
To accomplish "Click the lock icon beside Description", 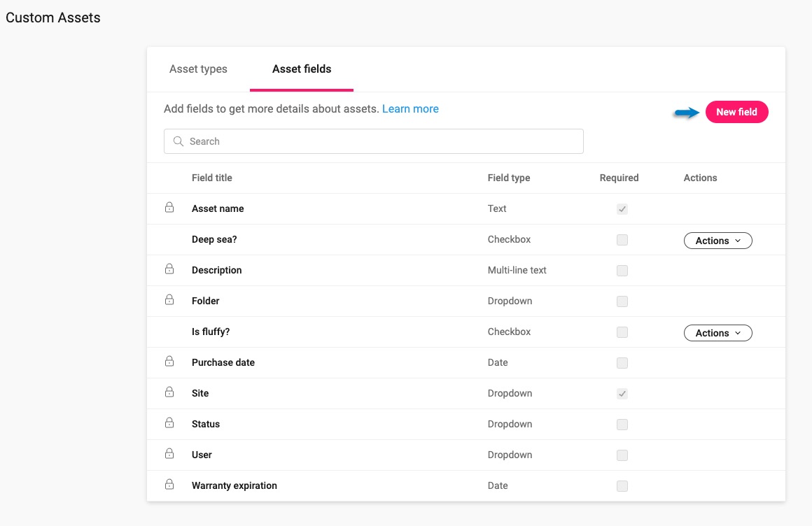I will 169,269.
